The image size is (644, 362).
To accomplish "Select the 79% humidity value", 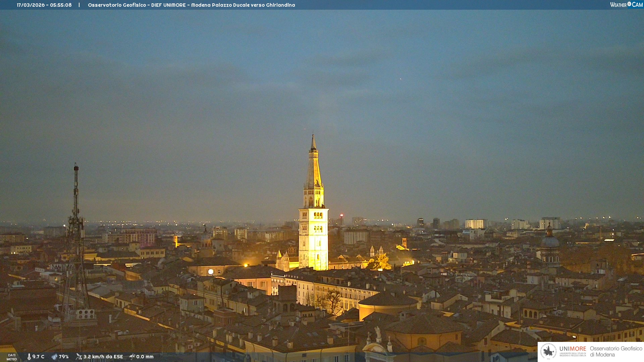I will pos(64,357).
